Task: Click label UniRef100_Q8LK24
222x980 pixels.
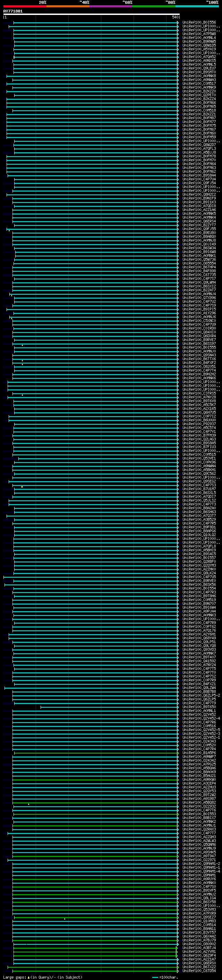Action: click(199, 573)
